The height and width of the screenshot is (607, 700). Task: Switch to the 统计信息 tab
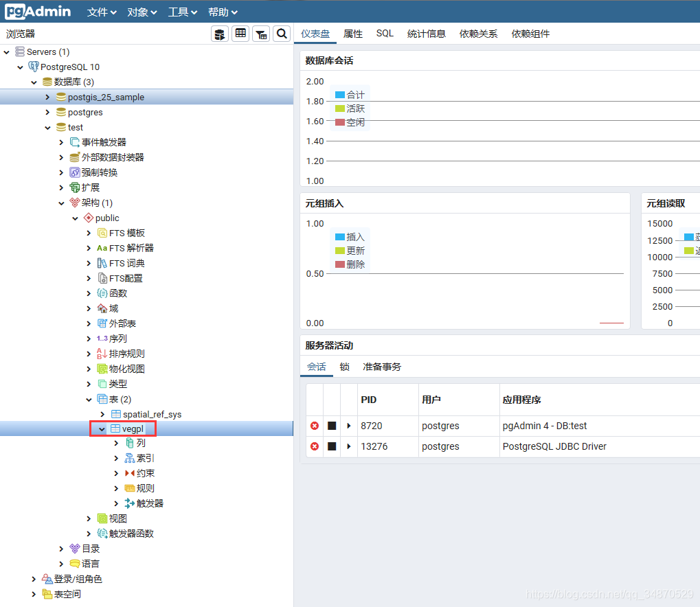[427, 34]
